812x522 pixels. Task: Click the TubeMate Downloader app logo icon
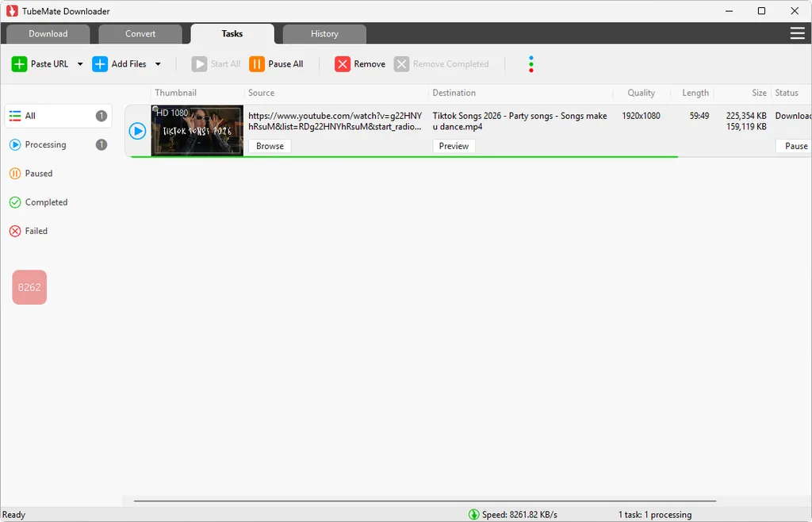click(12, 11)
